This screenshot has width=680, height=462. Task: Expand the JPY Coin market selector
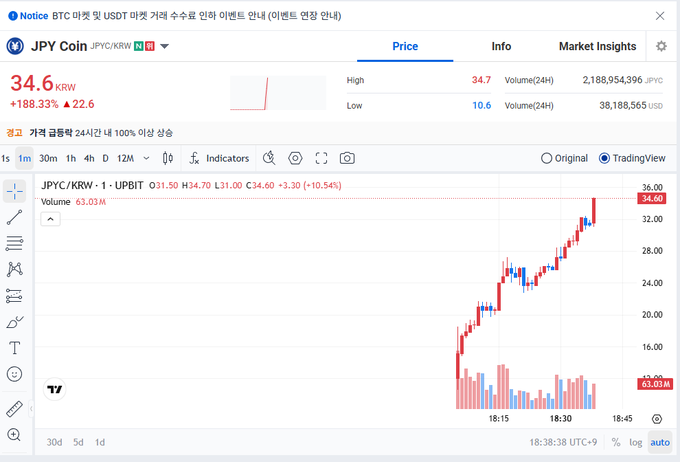(x=164, y=46)
